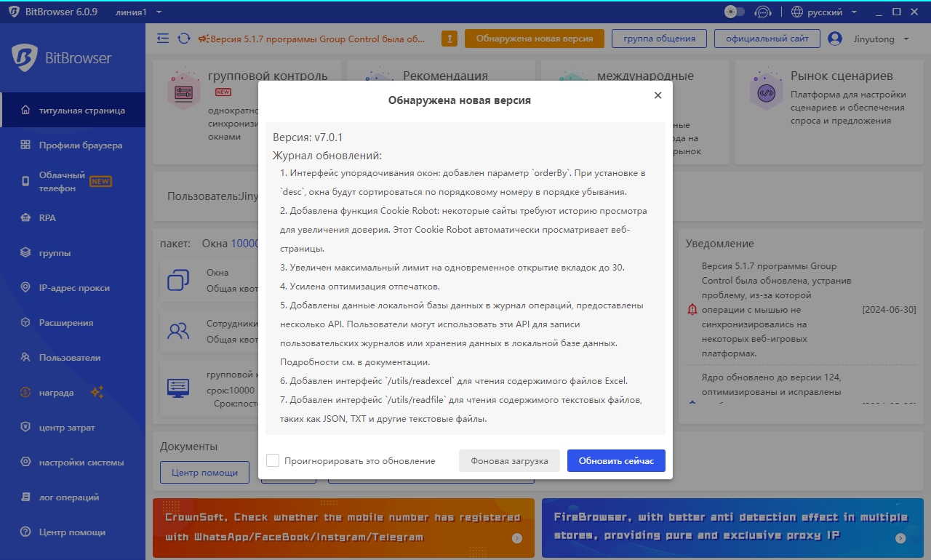Check Проигнорировать это обновление checkbox

[273, 460]
